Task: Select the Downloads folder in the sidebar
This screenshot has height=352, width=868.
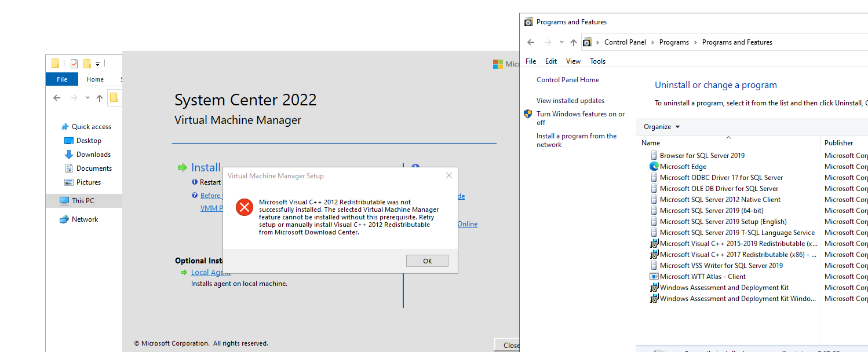Action: point(93,154)
